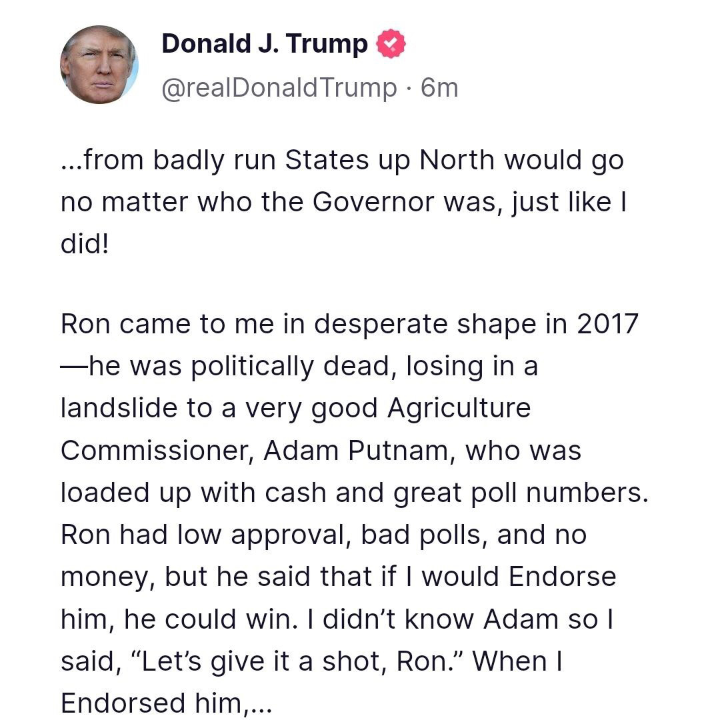
Task: Click the word 'Endorse' after 'I would'
Action: tap(562, 577)
